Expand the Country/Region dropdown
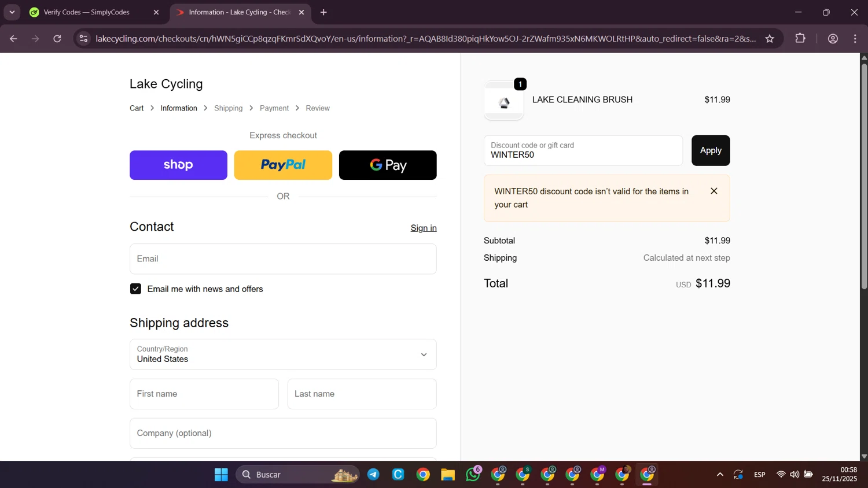Screen dimensions: 868x488 coord(283,354)
